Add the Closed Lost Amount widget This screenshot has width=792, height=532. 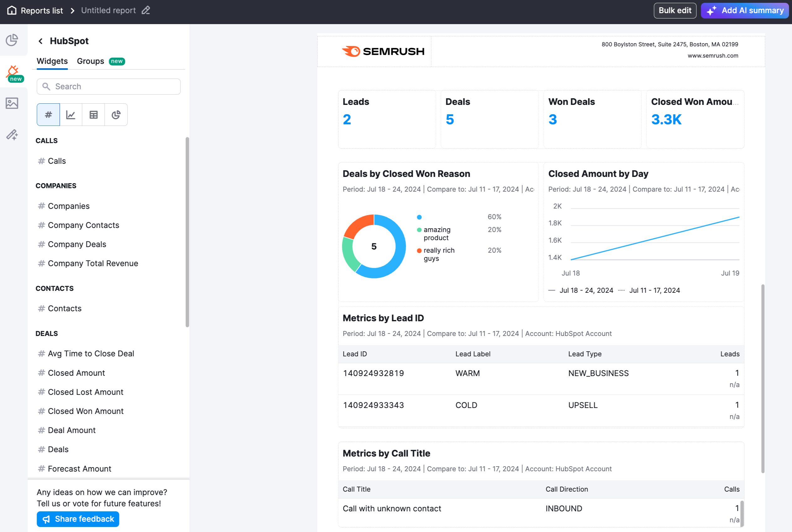pos(85,392)
